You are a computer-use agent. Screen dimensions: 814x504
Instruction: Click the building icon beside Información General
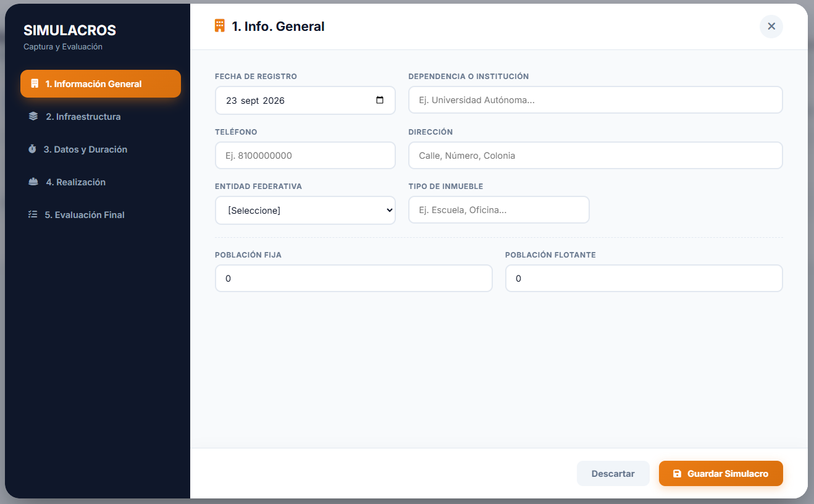click(35, 84)
